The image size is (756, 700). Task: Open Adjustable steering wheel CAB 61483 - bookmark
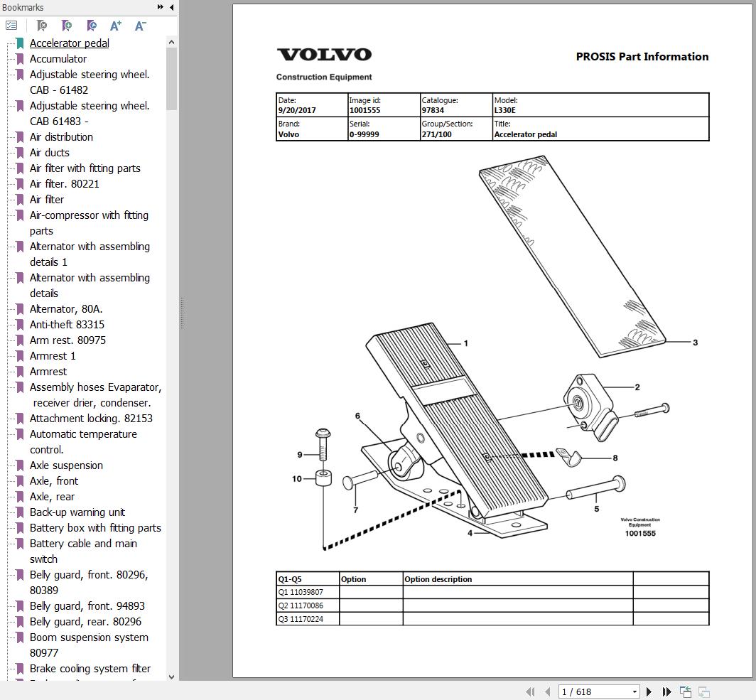[90, 113]
